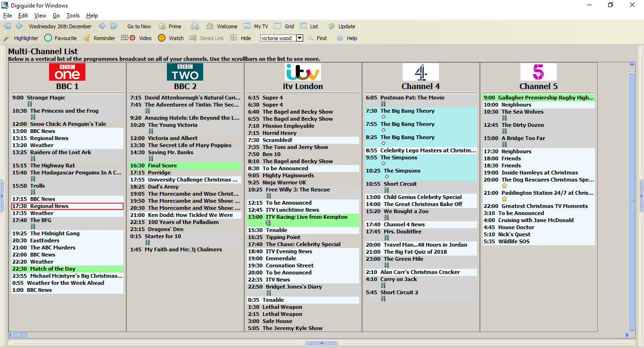Click star icon under Dog Rescuers Christmas
Viewport: 644px width, 348px height.
coord(504,186)
